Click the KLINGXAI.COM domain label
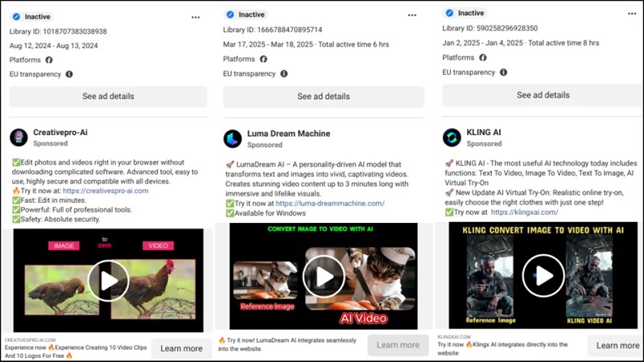 pos(454,337)
